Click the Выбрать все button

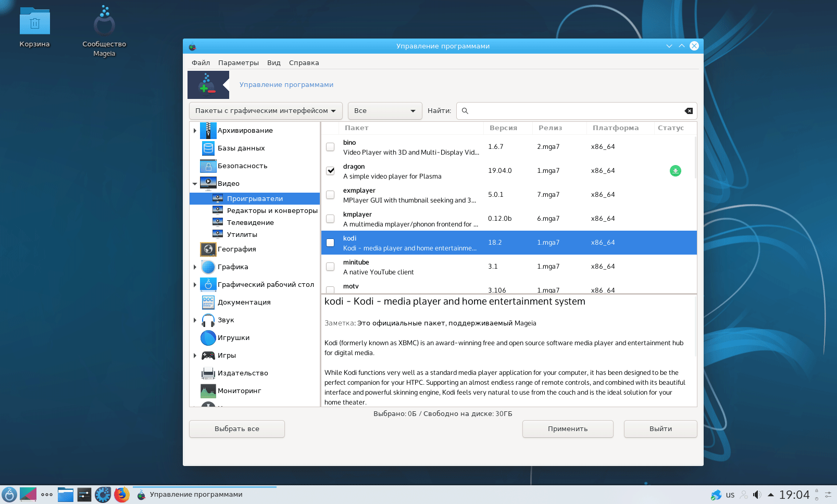[236, 429]
